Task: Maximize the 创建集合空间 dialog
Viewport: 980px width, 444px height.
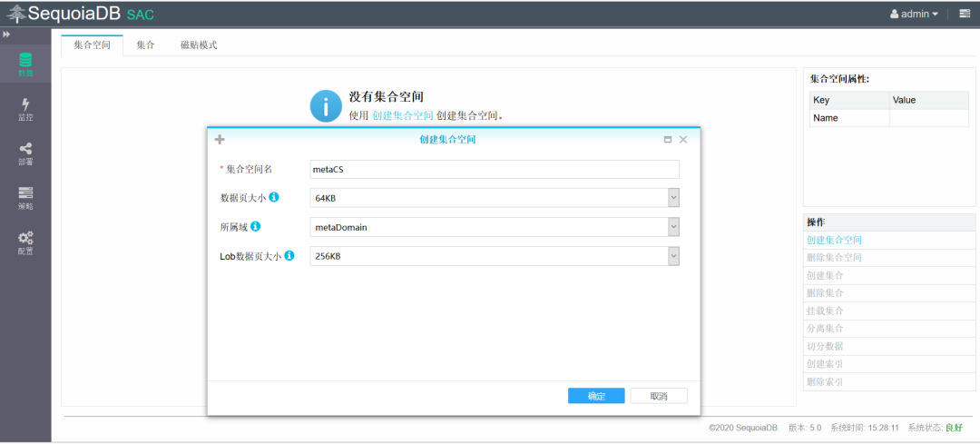Action: (668, 140)
